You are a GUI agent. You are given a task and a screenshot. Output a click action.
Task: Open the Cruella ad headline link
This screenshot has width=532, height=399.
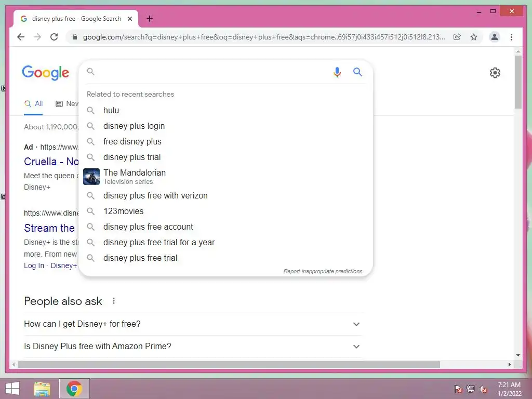coord(51,162)
